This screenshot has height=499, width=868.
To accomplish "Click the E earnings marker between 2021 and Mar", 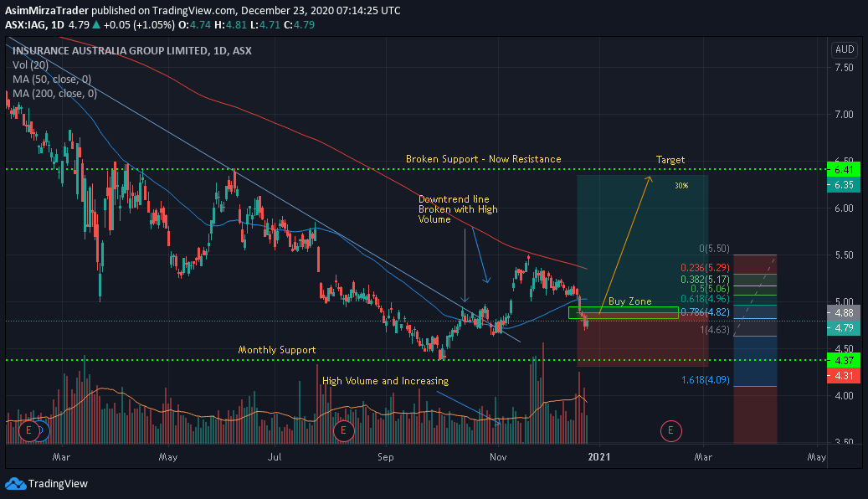I will pyautogui.click(x=671, y=430).
